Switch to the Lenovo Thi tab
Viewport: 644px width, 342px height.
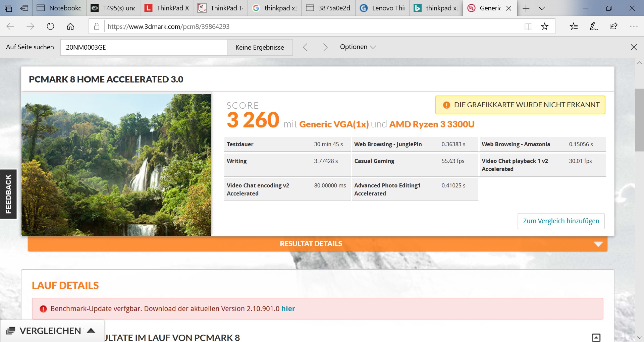[x=382, y=8]
